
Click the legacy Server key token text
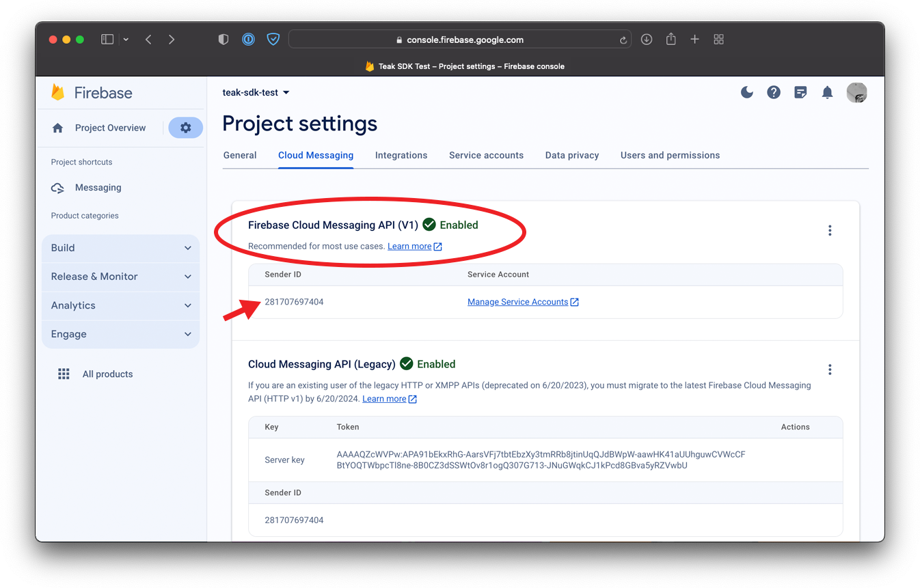[541, 460]
